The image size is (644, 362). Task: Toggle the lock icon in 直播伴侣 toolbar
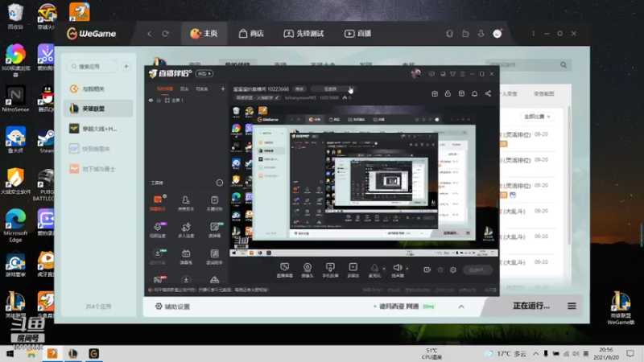(x=448, y=93)
